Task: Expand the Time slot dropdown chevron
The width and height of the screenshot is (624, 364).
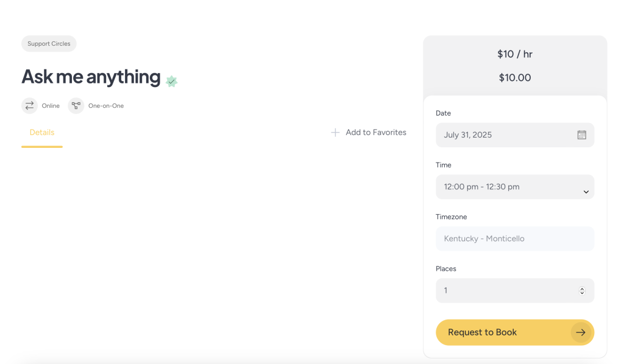Action: pyautogui.click(x=586, y=192)
